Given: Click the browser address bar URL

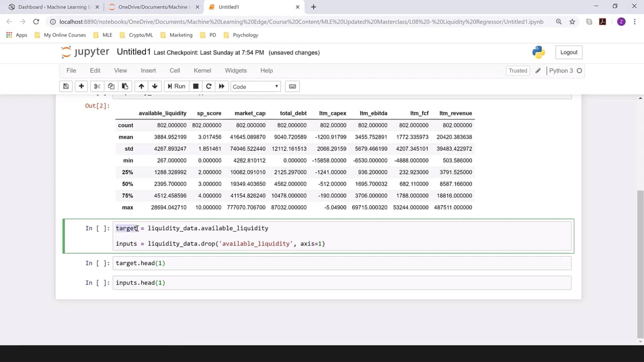Looking at the screenshot, I should point(301,21).
